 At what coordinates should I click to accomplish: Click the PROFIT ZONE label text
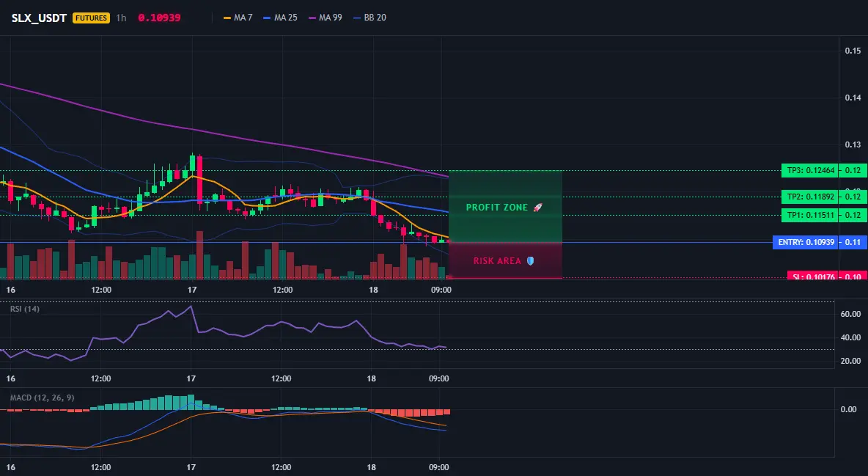pos(496,208)
